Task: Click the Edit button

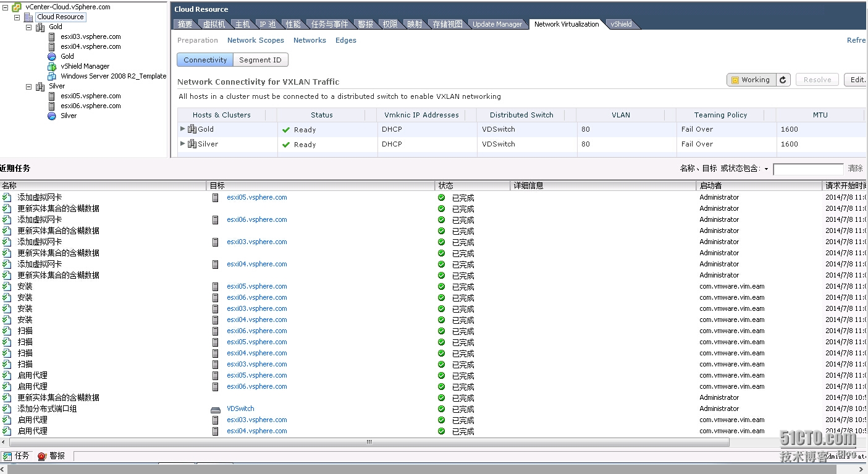Action: (856, 80)
